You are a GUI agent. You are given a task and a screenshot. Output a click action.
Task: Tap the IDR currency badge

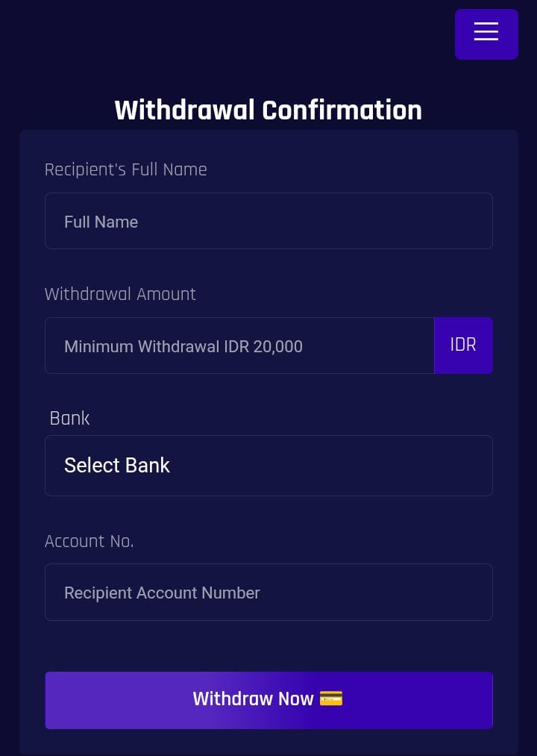[463, 346]
